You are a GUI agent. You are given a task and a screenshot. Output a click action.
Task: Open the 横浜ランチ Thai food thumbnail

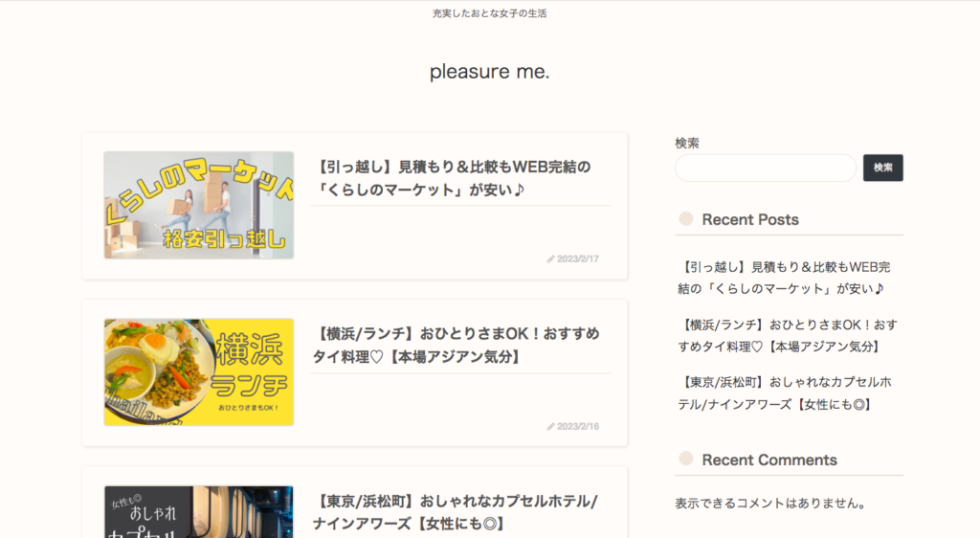tap(198, 372)
